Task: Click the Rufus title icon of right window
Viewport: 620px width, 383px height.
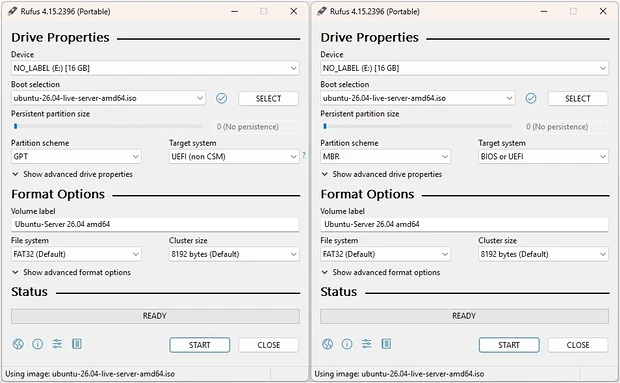Action: tap(322, 11)
